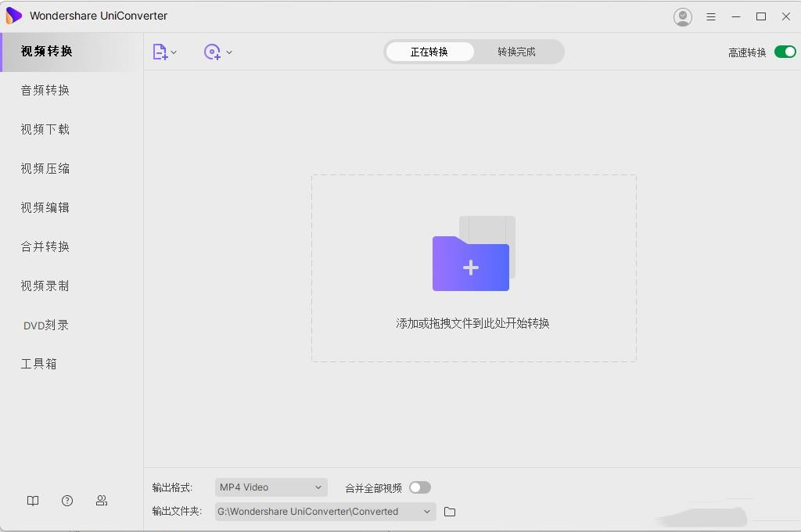This screenshot has width=801, height=532.
Task: Expand the output folder path dropdown
Action: click(427, 512)
